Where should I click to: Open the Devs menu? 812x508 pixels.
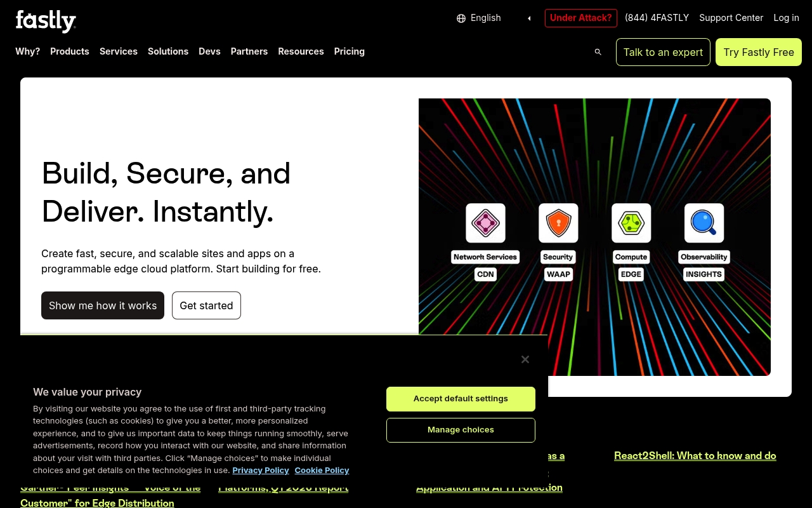pos(209,51)
